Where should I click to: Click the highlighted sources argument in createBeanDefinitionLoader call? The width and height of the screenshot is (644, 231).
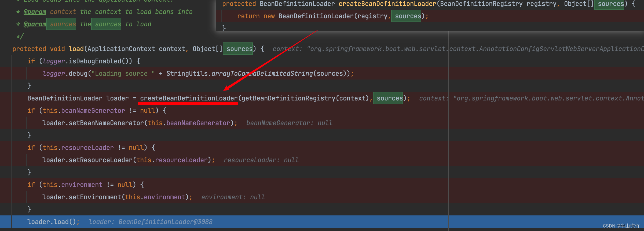click(388, 98)
